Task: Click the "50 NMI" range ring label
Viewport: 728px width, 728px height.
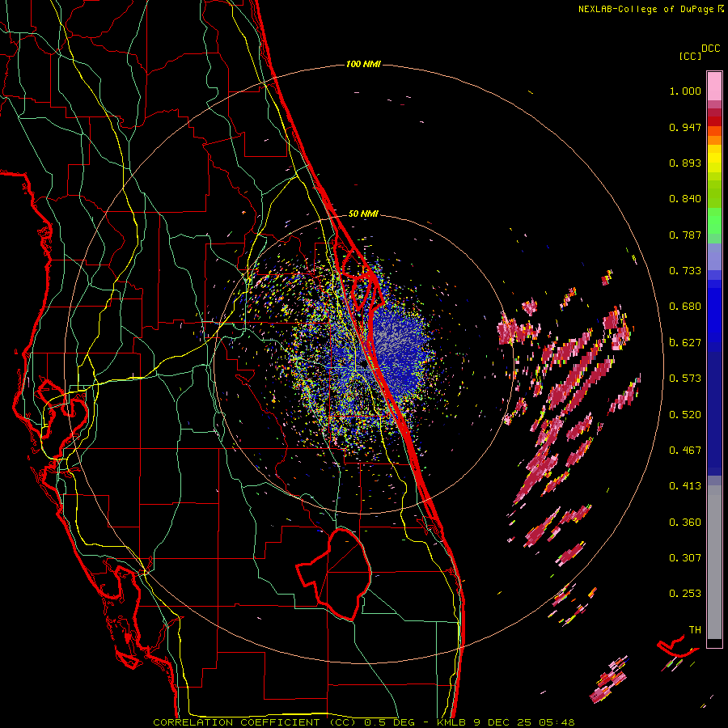Action: (x=363, y=214)
